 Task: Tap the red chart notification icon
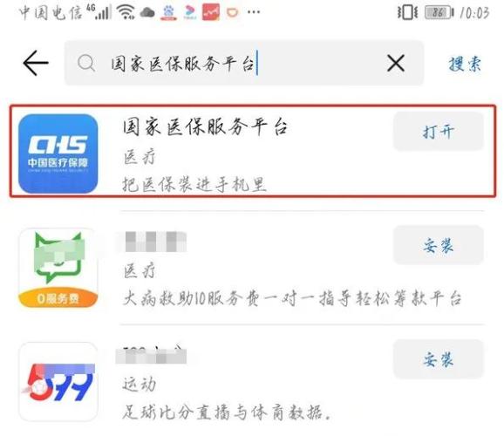[x=211, y=12]
